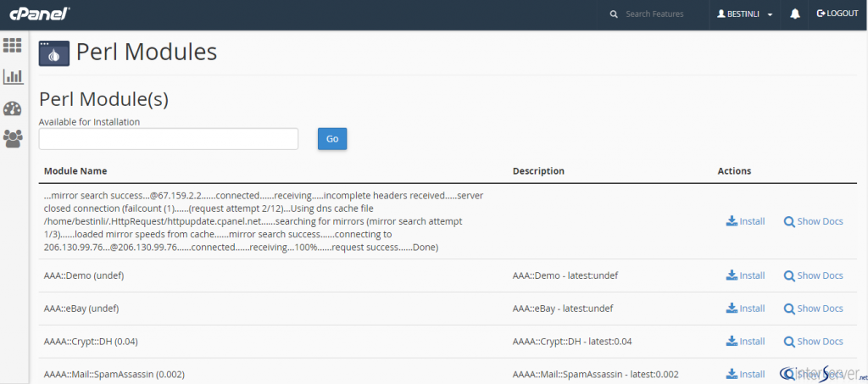
Task: Click the AAA::Demo - latest:undef description
Action: click(x=565, y=275)
